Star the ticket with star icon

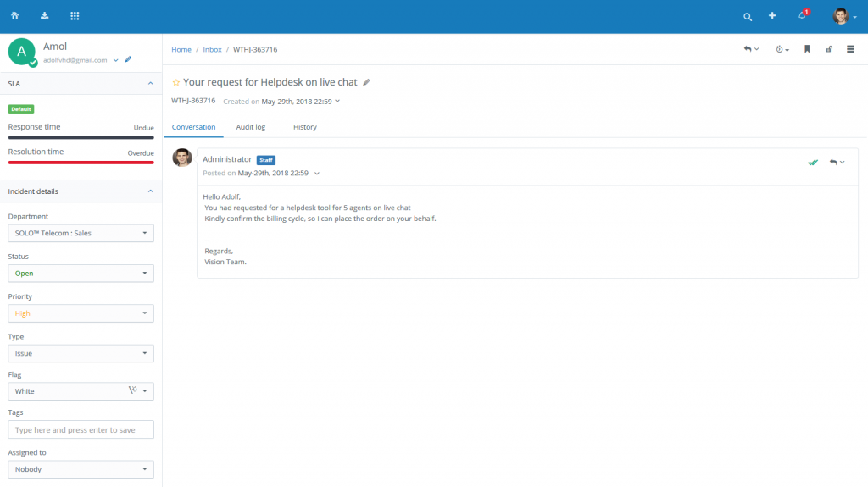176,82
